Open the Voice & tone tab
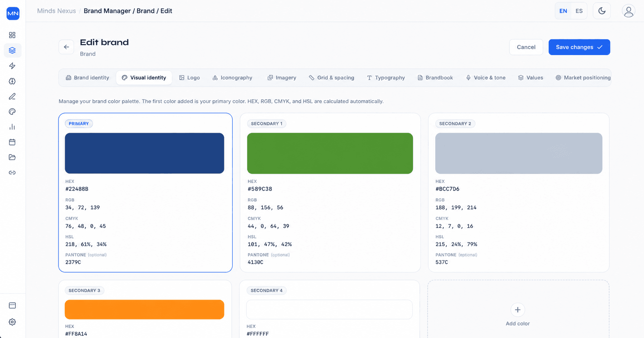This screenshot has height=338, width=644. click(486, 78)
